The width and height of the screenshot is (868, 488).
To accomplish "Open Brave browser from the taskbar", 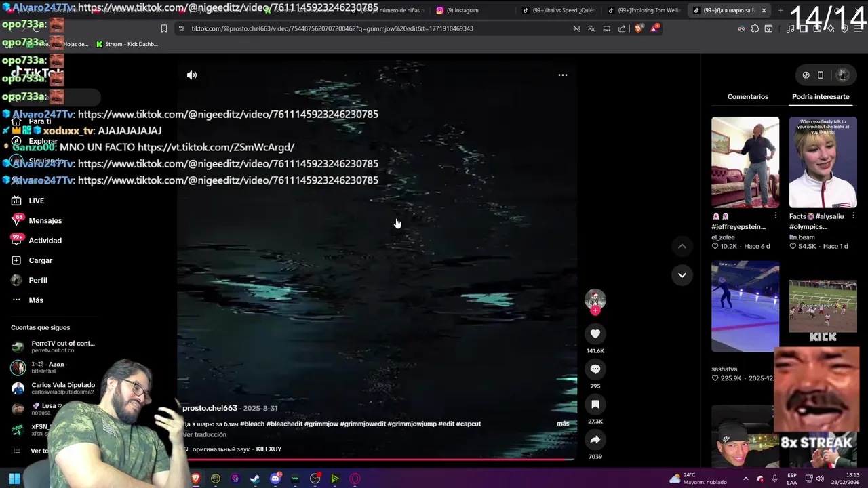I will pyautogui.click(x=196, y=479).
